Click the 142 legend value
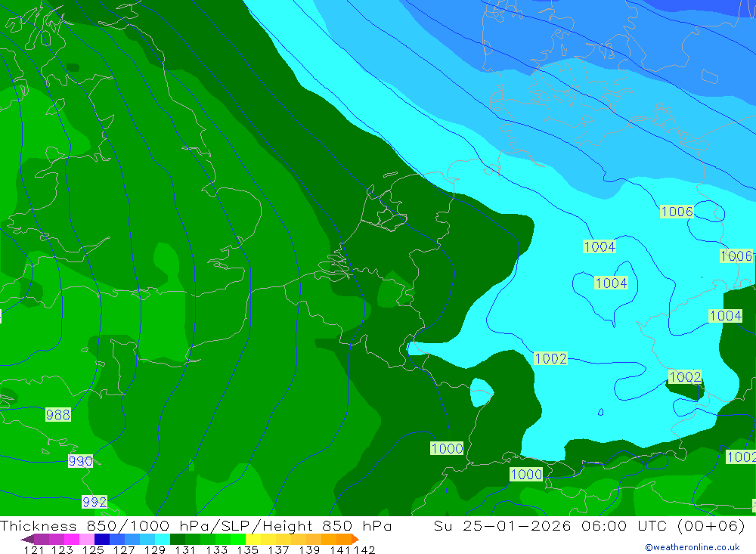The width and height of the screenshot is (756, 554). tap(364, 550)
